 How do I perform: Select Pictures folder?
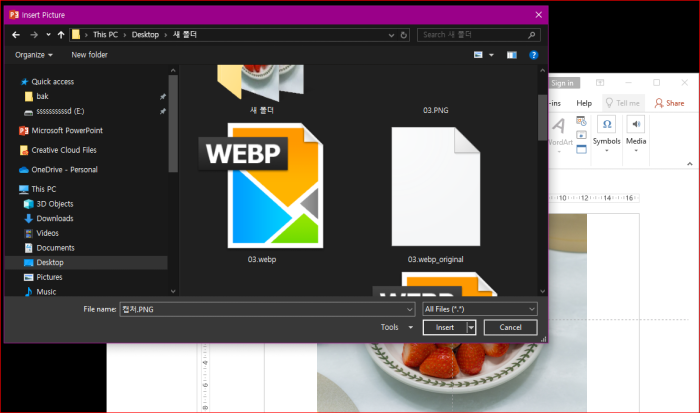(x=49, y=277)
